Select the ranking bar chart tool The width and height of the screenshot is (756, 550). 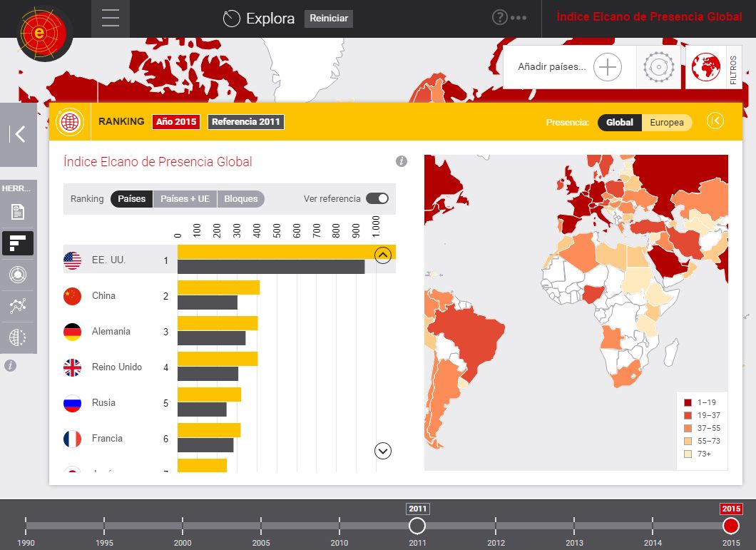(18, 243)
